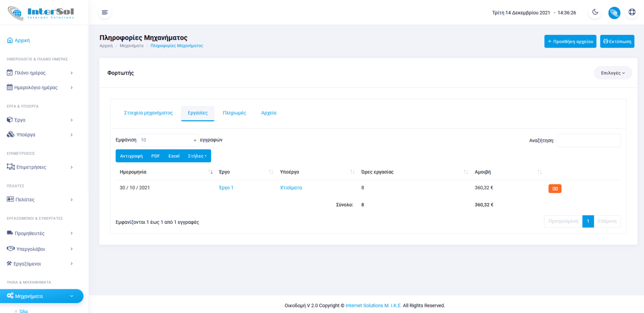644x313 pixels.
Task: Click the hamburger menu toggle icon
Action: click(x=105, y=12)
